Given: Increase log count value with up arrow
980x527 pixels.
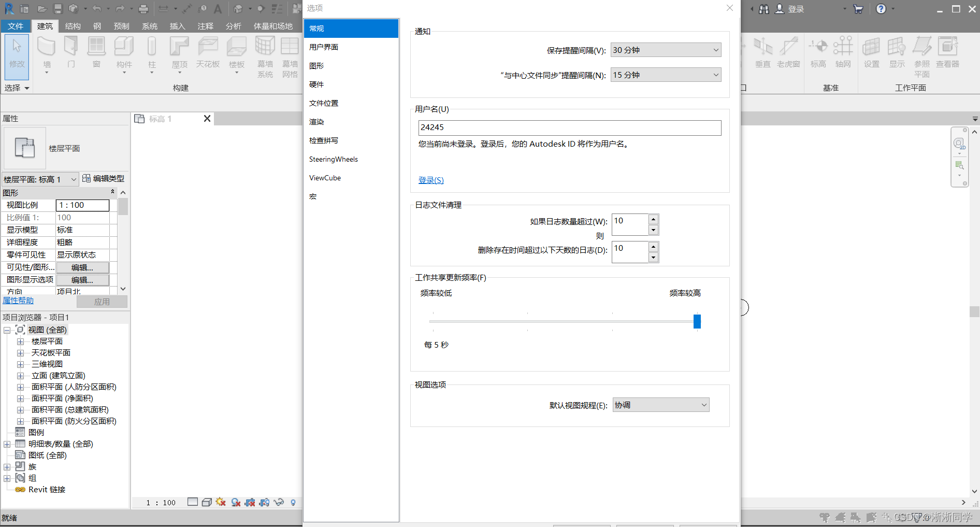Looking at the screenshot, I should tap(654, 219).
